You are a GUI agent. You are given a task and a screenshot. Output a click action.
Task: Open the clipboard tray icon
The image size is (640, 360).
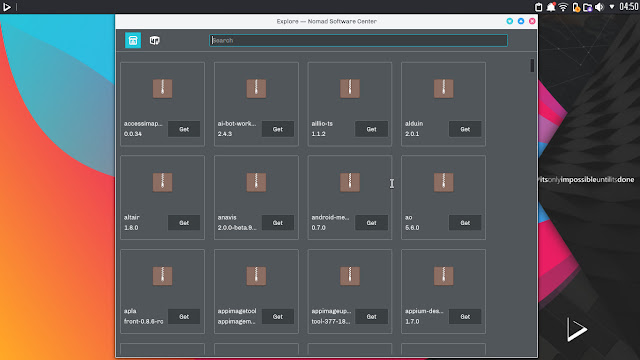tap(538, 7)
